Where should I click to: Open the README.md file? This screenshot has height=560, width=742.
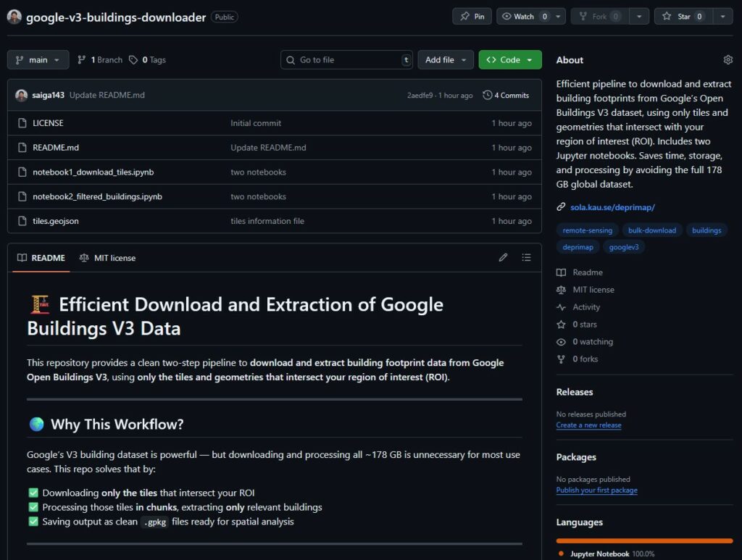tap(56, 148)
